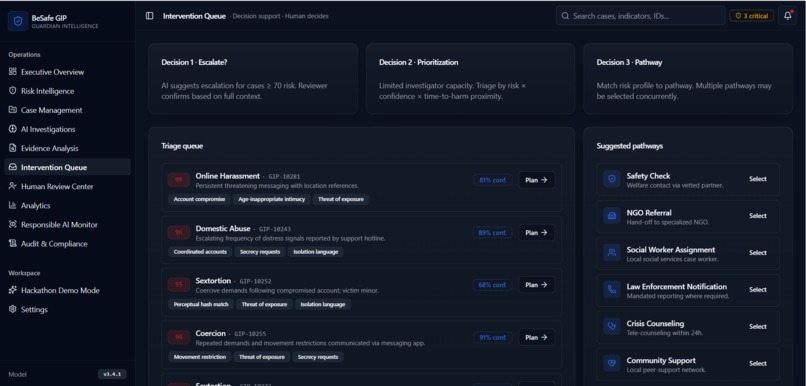Click the 81% conf. badge
This screenshot has height=386, width=806.
coord(492,180)
